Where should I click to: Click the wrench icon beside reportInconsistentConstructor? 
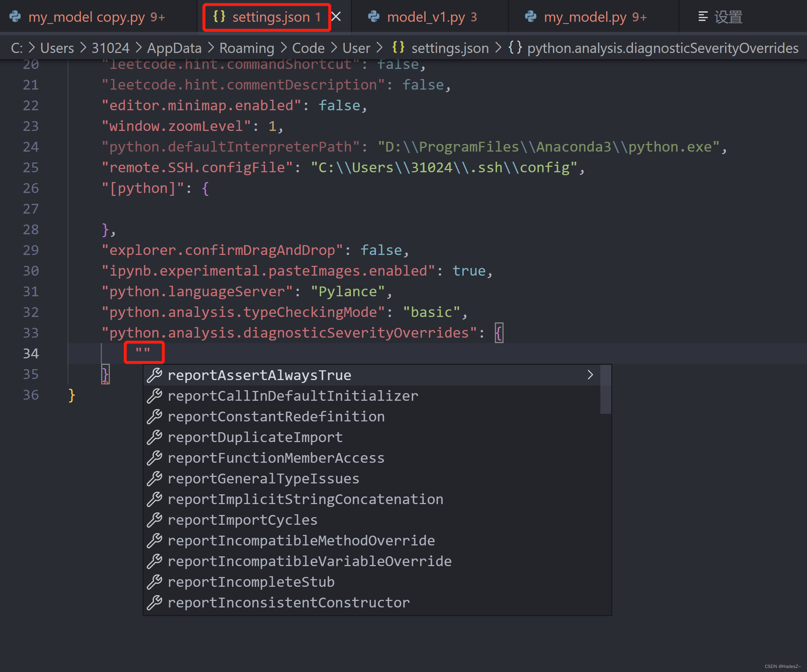pyautogui.click(x=155, y=602)
